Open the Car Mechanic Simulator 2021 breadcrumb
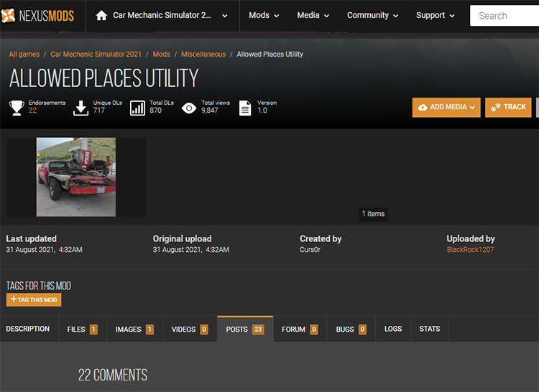The image size is (539, 392). 96,55
